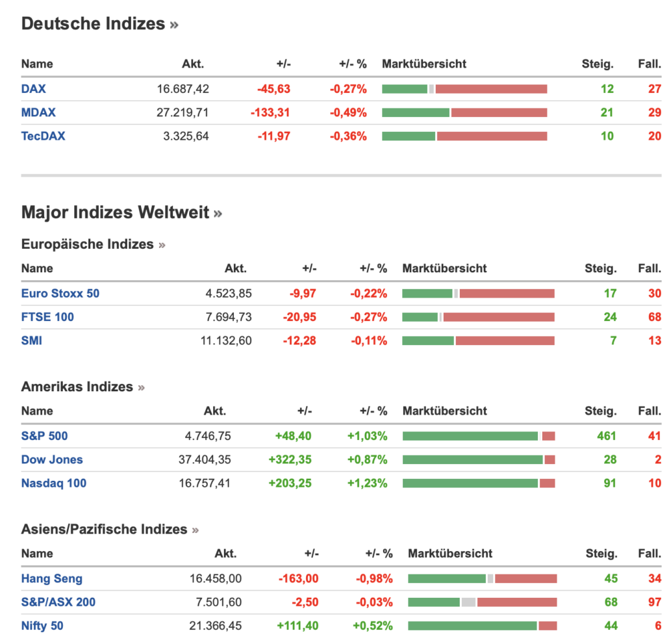Click the MDAX risers count 21
Viewport: 669px width, 644px height.
click(x=607, y=112)
